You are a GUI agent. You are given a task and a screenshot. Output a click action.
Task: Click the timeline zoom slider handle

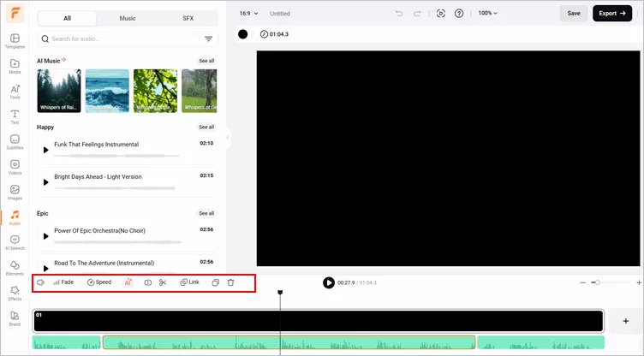[x=598, y=282]
